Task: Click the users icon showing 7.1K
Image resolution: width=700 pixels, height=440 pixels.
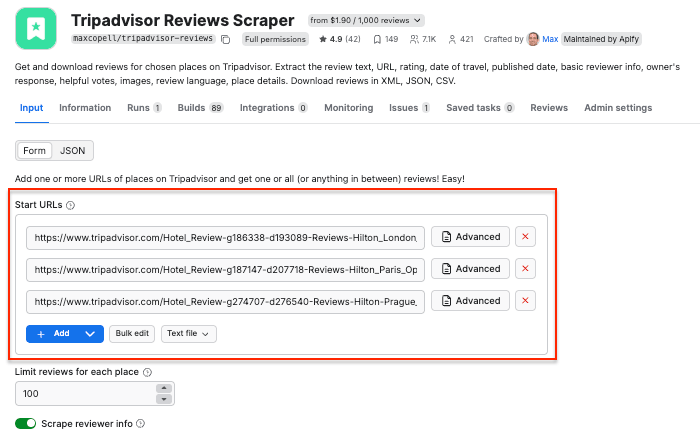Action: pyautogui.click(x=414, y=39)
